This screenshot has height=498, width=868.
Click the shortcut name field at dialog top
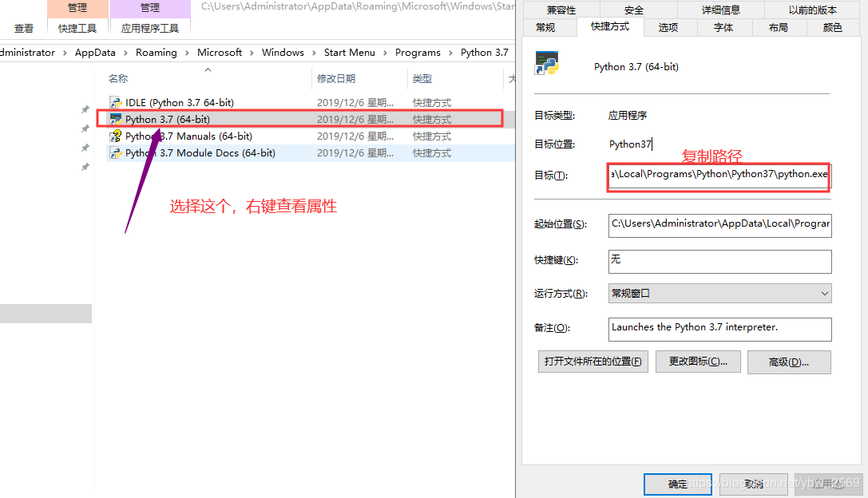636,67
